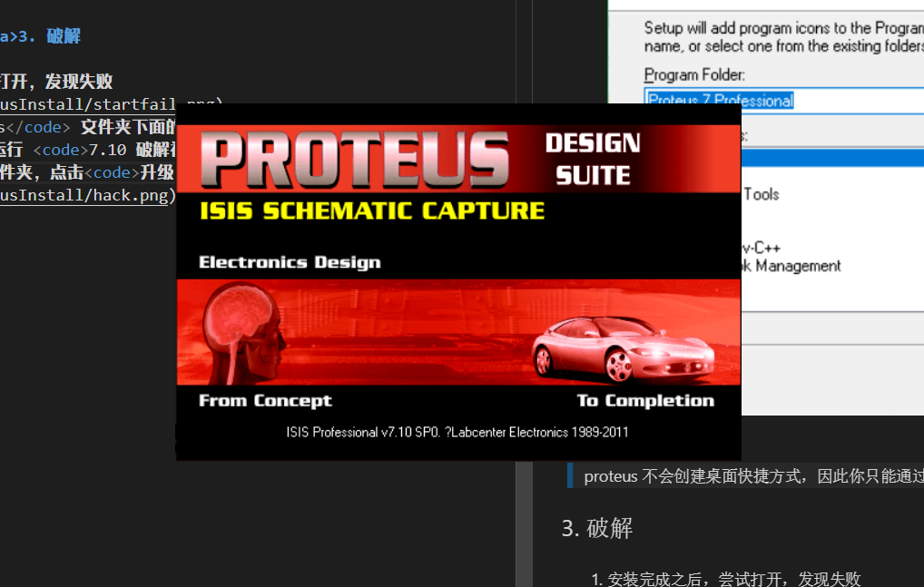Click the From Concept caption

click(265, 400)
